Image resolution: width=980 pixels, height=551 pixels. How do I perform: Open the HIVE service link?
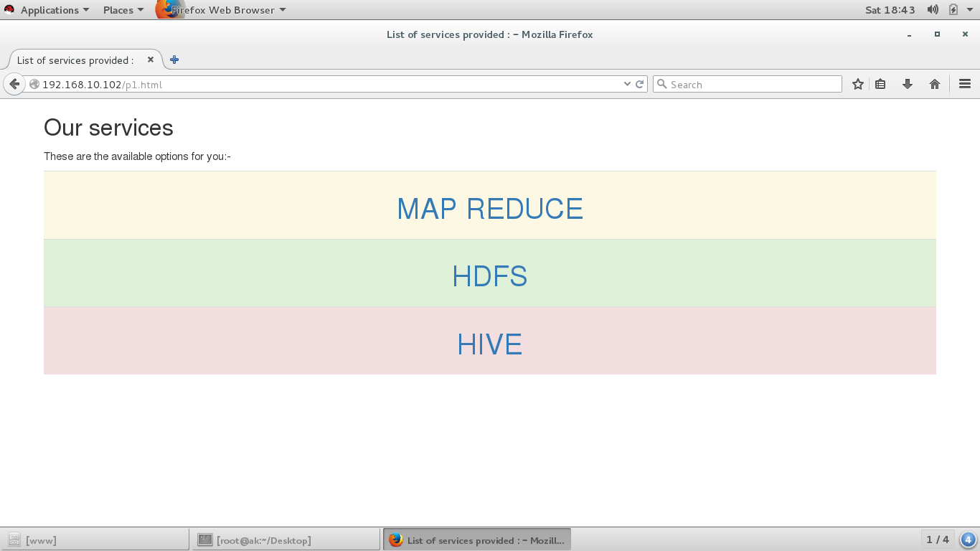click(490, 344)
